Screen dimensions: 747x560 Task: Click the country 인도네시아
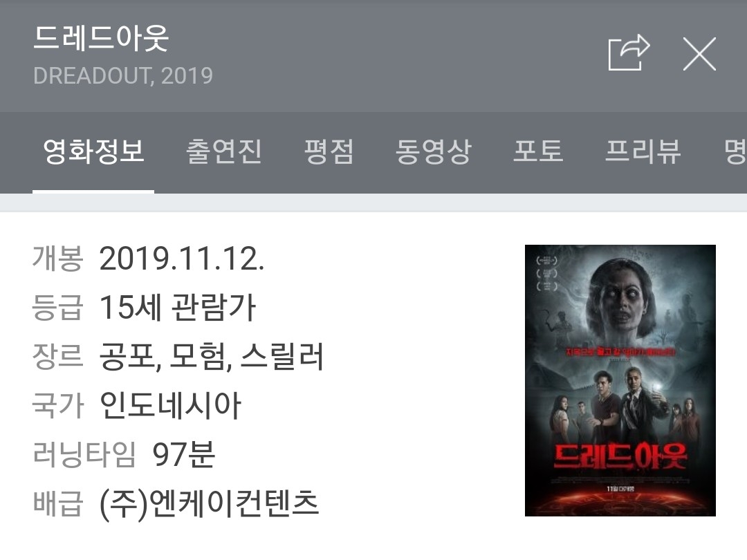tap(171, 405)
